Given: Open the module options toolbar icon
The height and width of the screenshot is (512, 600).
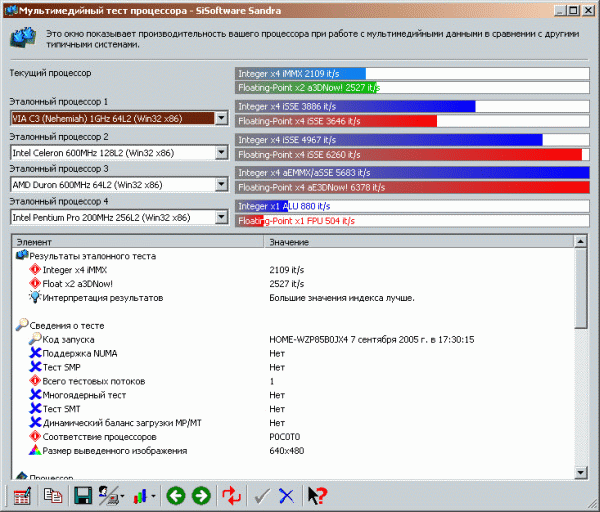Looking at the screenshot, I should (22, 496).
